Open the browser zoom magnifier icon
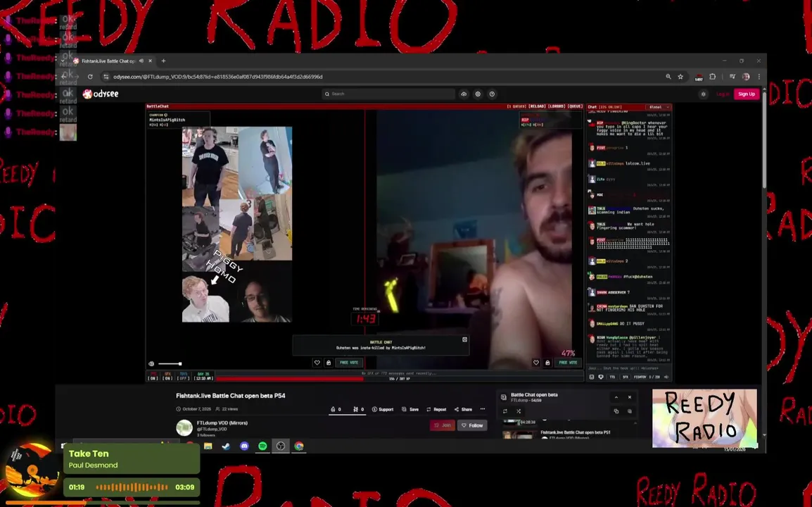The width and height of the screenshot is (812, 507). (668, 77)
